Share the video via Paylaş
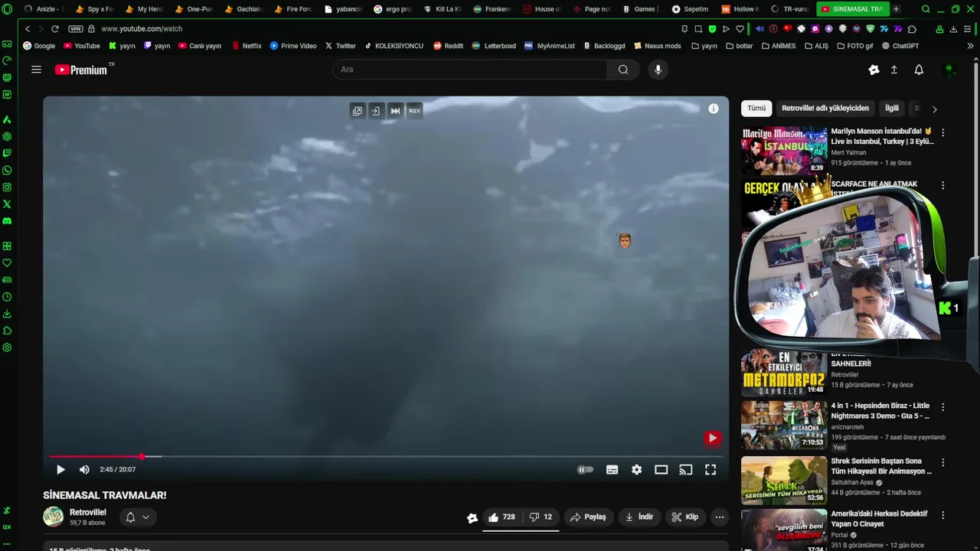 [x=588, y=517]
